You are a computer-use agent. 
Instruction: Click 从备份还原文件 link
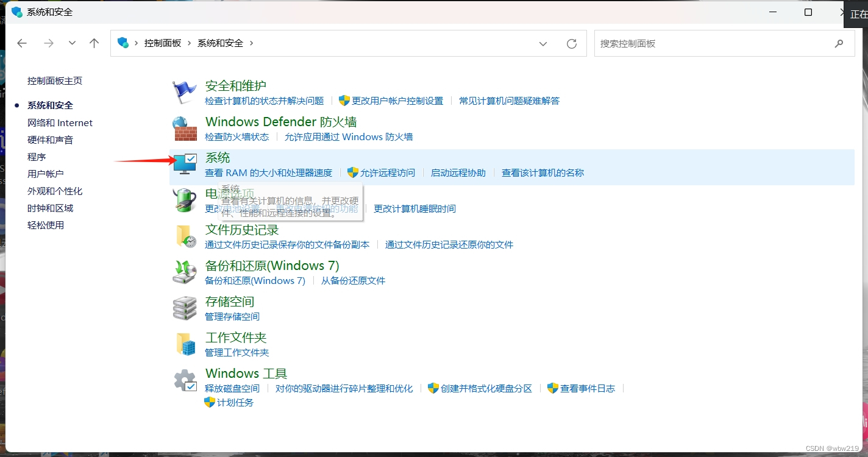pos(354,280)
